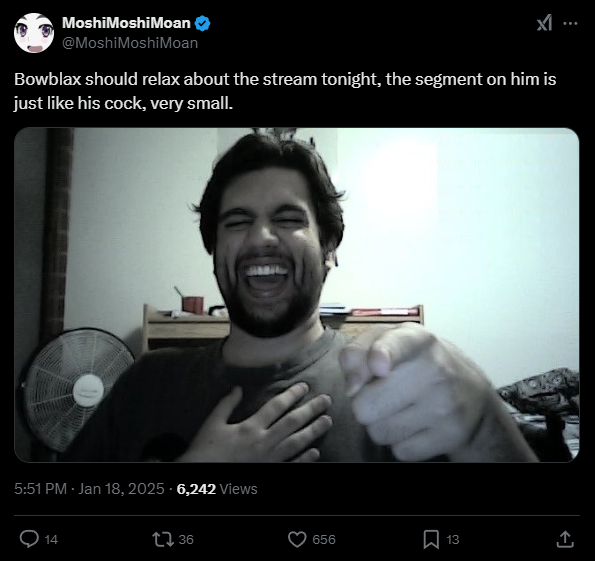Open the three-dot more options menu
The width and height of the screenshot is (595, 561).
coord(570,23)
